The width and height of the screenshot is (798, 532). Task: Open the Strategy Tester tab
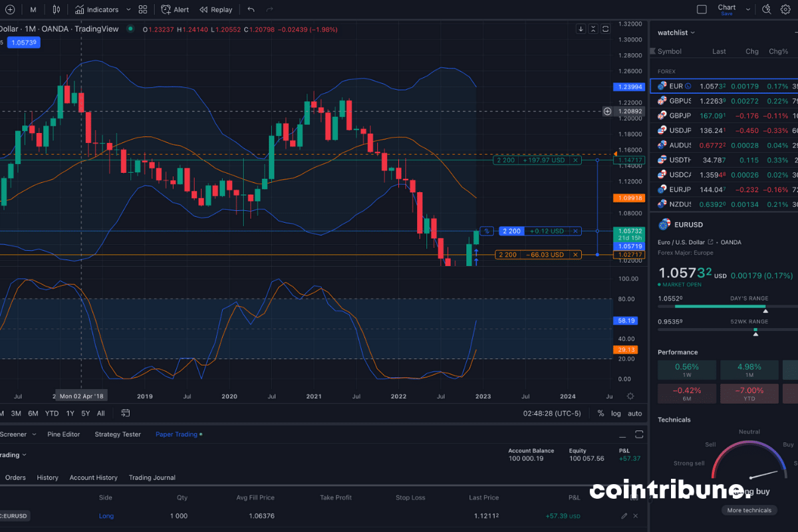(x=118, y=434)
